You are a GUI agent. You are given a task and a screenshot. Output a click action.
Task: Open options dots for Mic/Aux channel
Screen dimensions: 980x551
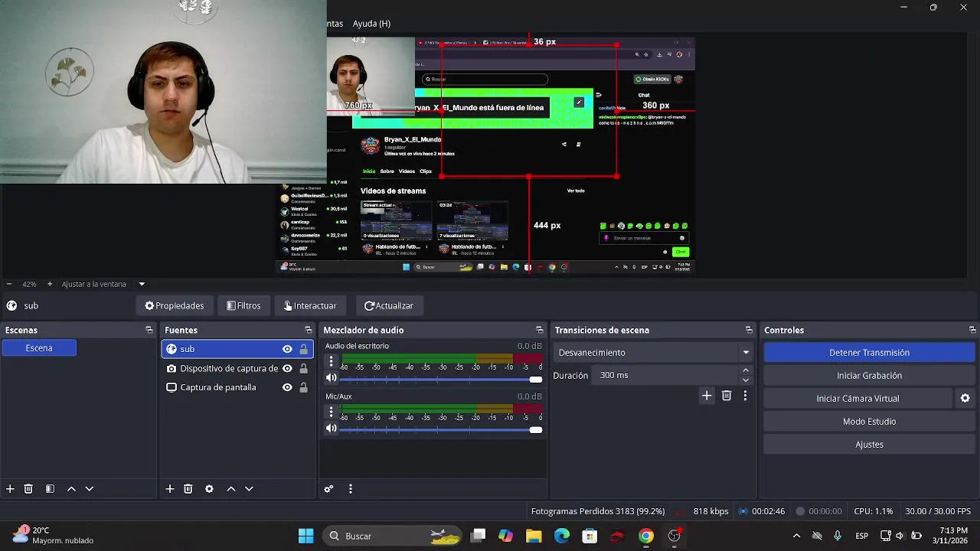[x=331, y=412]
